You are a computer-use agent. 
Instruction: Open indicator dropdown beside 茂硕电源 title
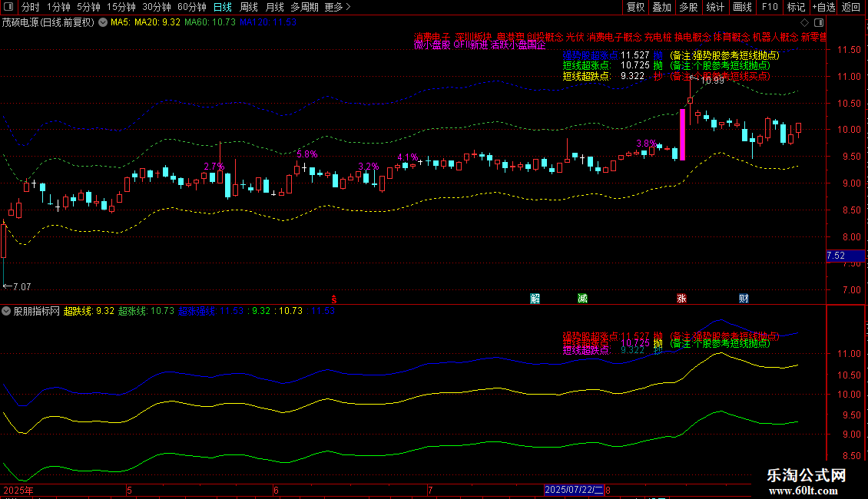tap(103, 22)
